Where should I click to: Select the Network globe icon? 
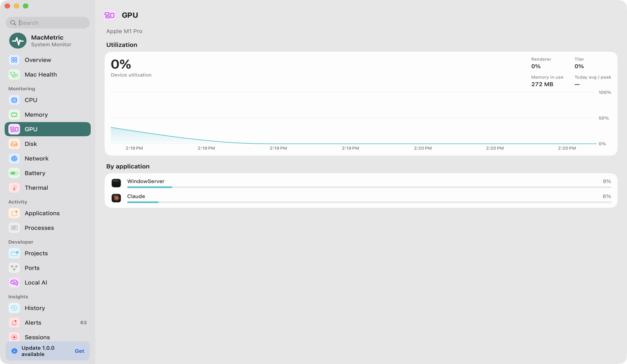(14, 158)
